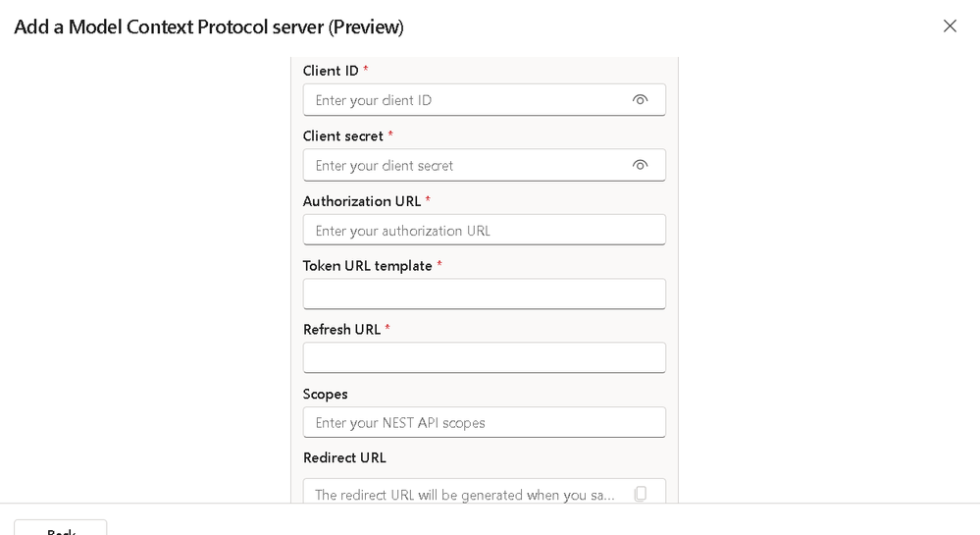Copy the Redirect URL with copy icon
This screenshot has width=980, height=535.
(641, 494)
